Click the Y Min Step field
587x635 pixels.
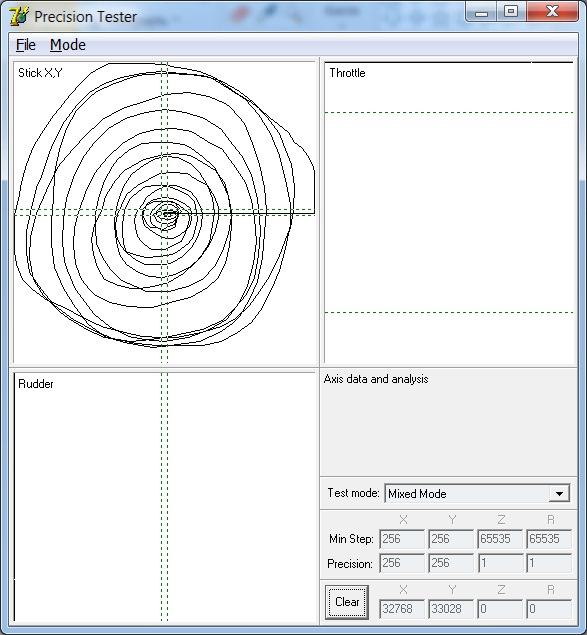coord(451,539)
